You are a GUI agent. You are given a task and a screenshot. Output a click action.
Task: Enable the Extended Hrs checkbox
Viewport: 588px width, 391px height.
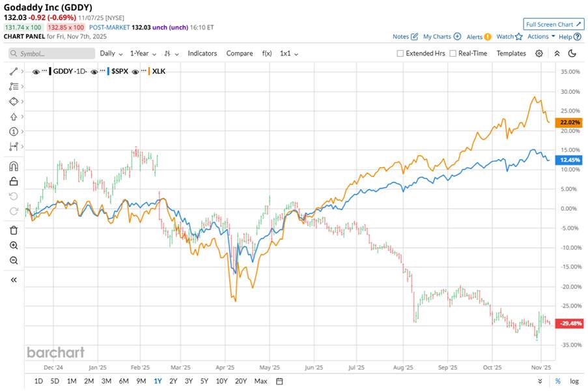[400, 53]
